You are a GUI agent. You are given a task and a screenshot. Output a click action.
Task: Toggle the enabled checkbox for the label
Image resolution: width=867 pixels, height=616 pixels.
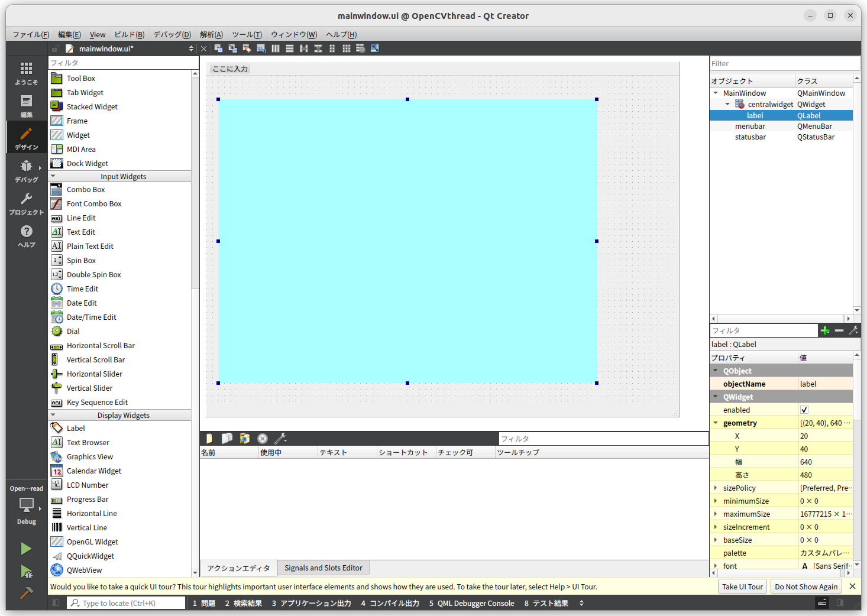coord(804,409)
